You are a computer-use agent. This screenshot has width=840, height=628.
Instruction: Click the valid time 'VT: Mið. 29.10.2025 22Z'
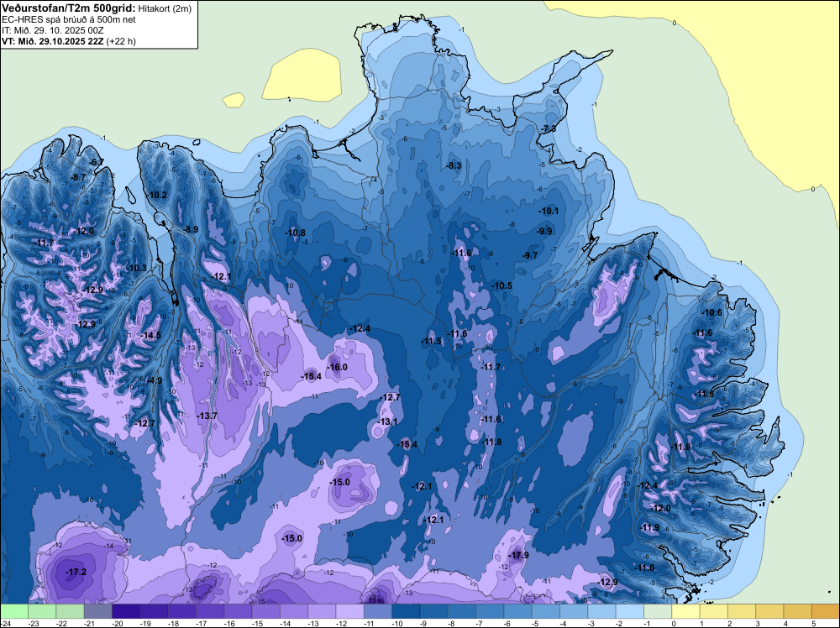53,42
